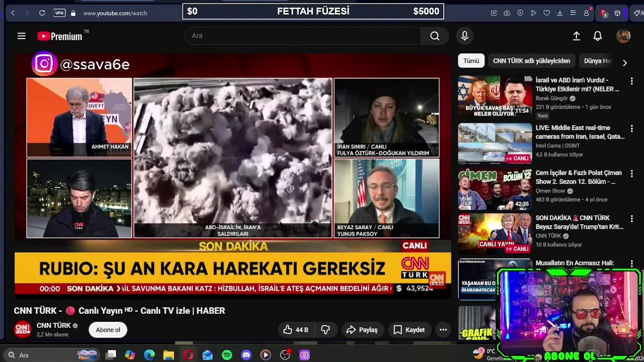Screen dimensions: 644x362
Task: Open the YouTube upload/create icon
Action: tap(577, 36)
